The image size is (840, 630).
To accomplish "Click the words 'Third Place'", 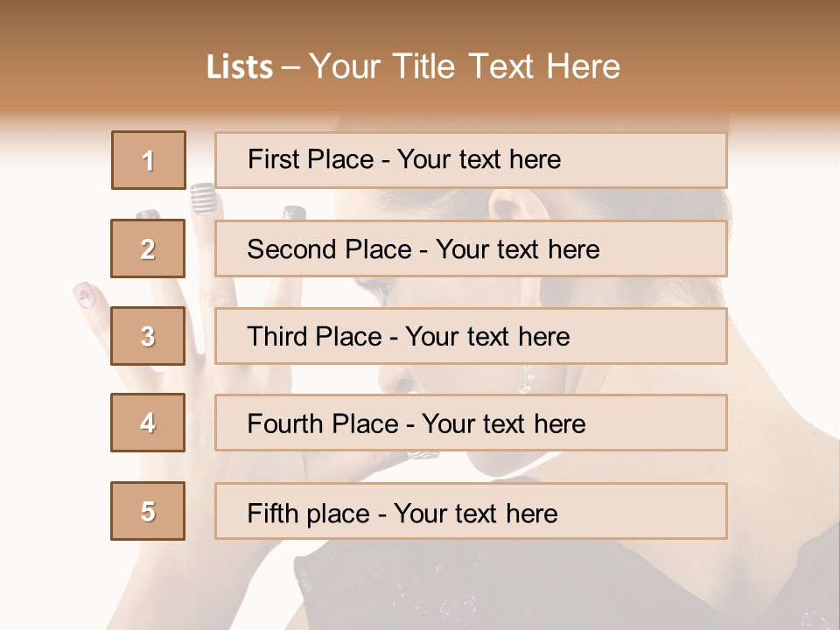I will (x=314, y=336).
